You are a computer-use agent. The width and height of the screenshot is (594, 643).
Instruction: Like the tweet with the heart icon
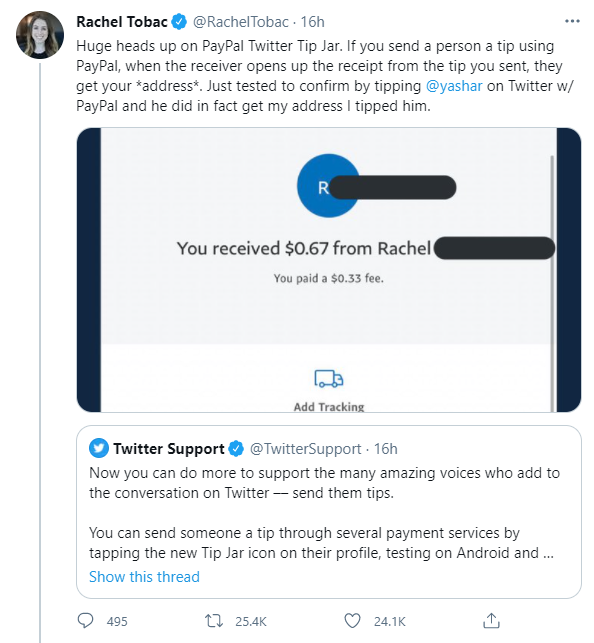[x=352, y=621]
